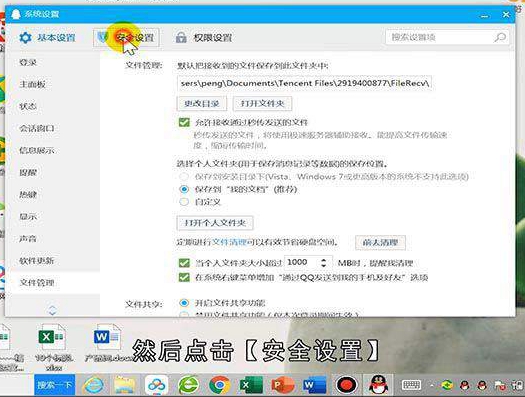Open Internet Explorer from the taskbar
The image size is (525, 397).
(x=94, y=386)
